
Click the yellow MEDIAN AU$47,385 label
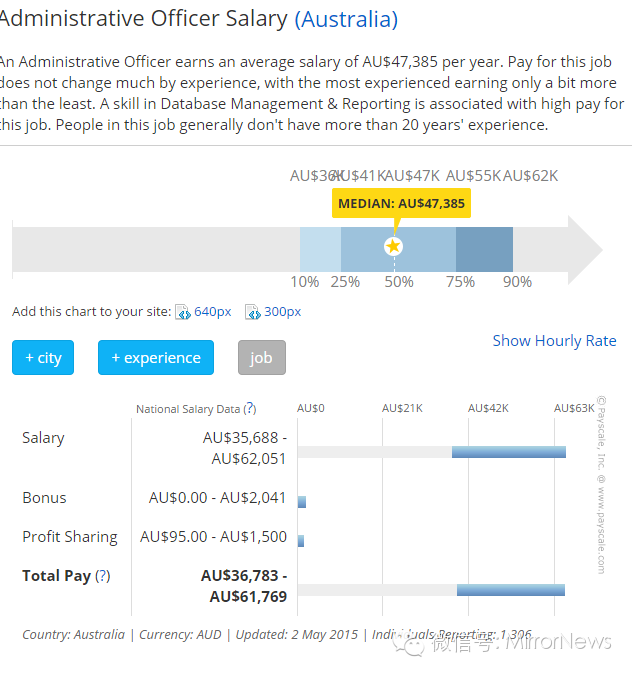click(401, 203)
